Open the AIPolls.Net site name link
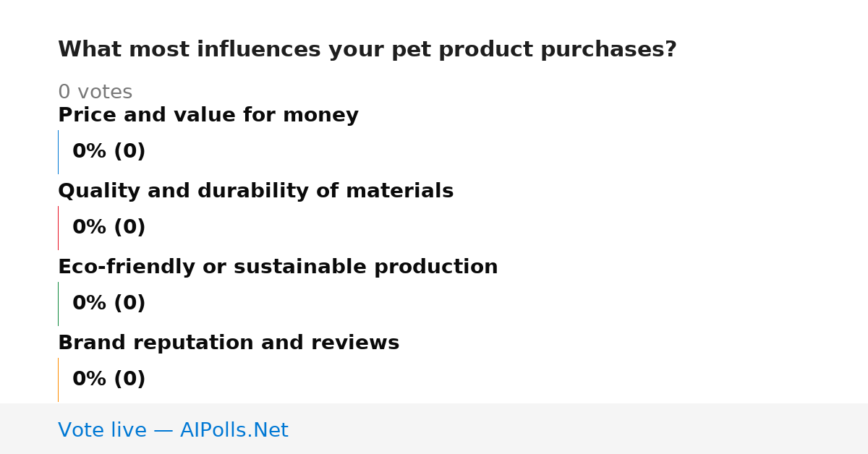This screenshot has height=454, width=868. click(234, 431)
